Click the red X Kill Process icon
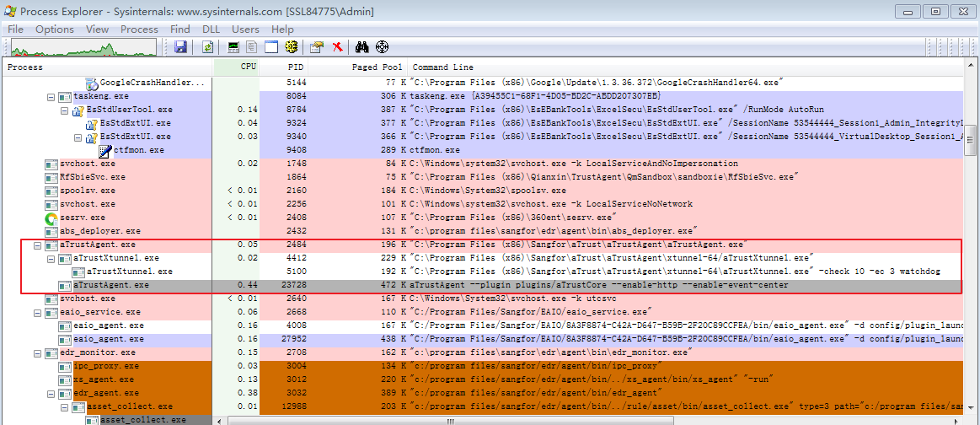The image size is (980, 425). tap(337, 47)
